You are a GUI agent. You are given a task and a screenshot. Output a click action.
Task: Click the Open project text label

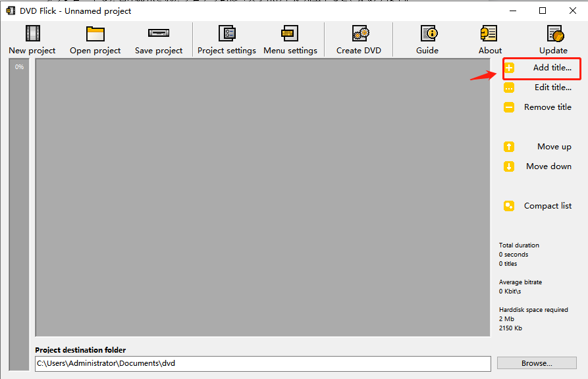click(95, 51)
